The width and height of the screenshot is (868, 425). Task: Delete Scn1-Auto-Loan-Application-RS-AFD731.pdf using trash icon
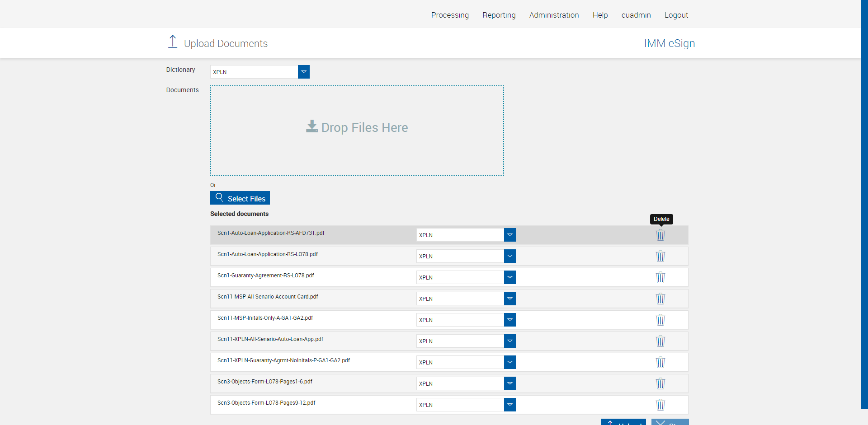coord(660,235)
